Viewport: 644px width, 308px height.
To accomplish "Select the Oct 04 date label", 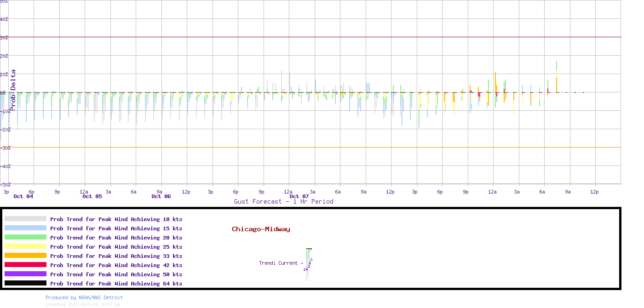I will 23,196.
